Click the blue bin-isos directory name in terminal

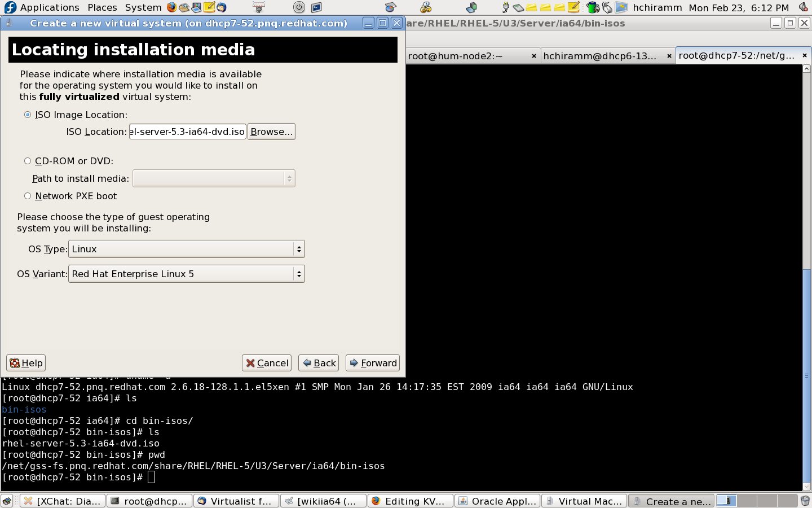click(24, 409)
